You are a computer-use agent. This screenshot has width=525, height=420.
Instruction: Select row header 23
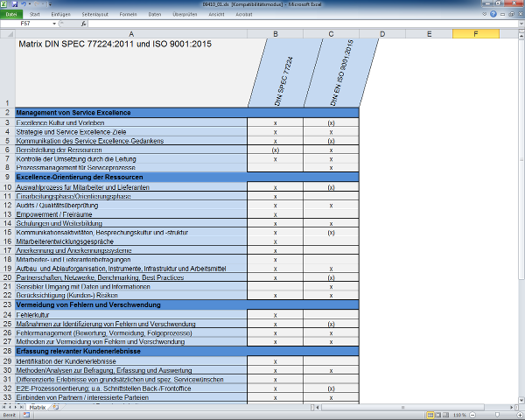pos(7,304)
